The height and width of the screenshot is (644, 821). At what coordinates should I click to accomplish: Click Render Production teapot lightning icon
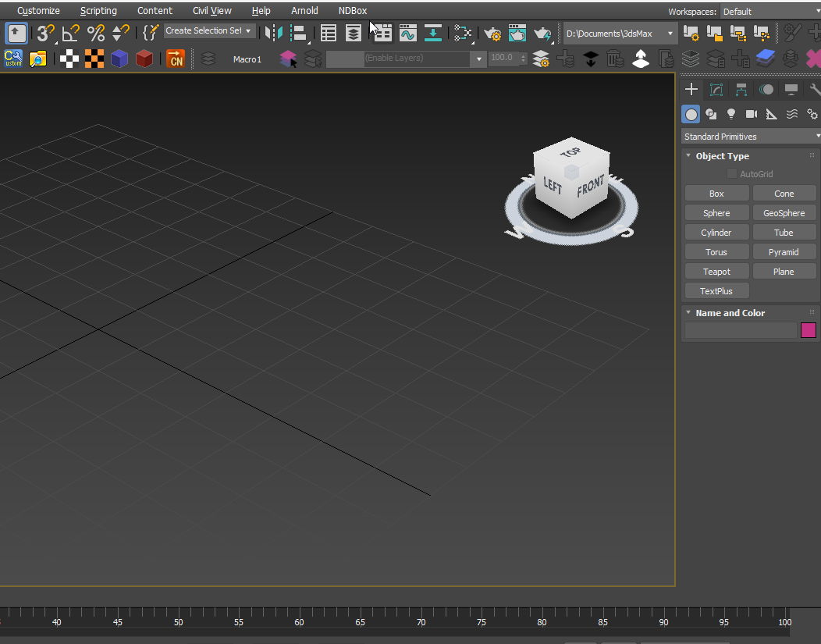542,34
